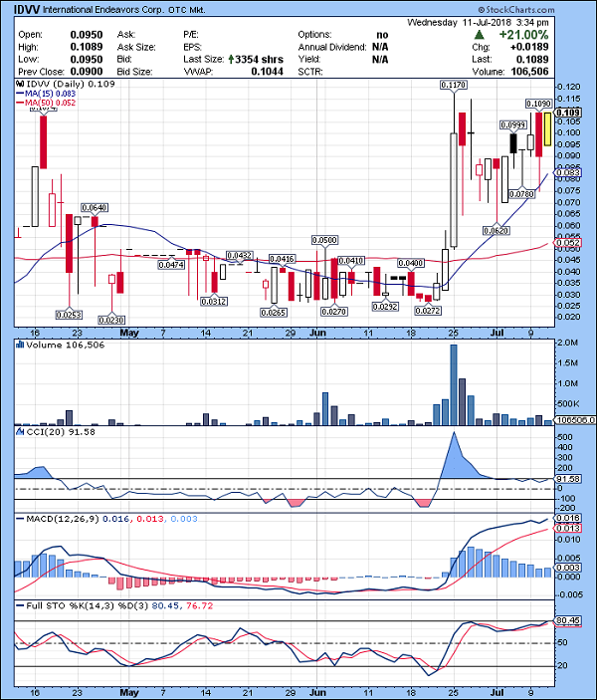Click International Endeavors Corp. company name

[x=103, y=9]
